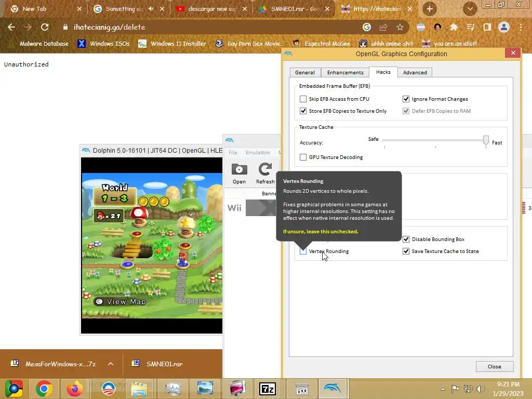Close the descargar new super tab
Image resolution: width=532 pixels, height=399 pixels.
245,9
